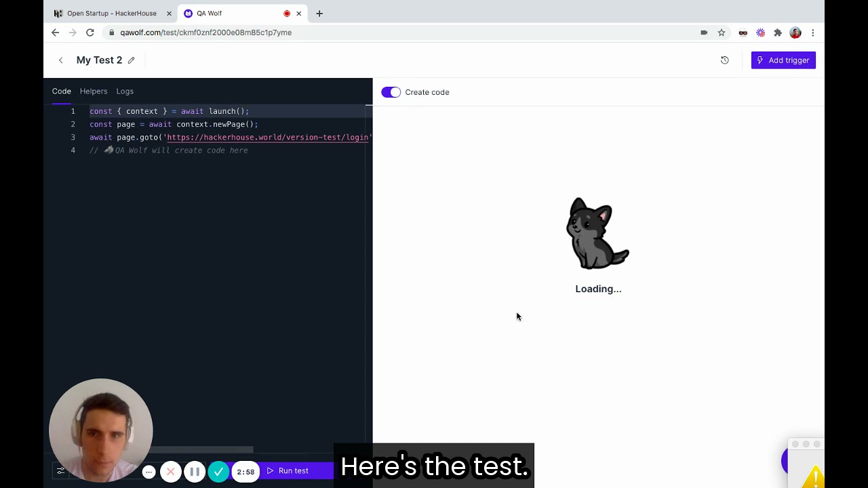Click the recorder more options ellipsis button
The image size is (868, 488).
pyautogui.click(x=149, y=472)
